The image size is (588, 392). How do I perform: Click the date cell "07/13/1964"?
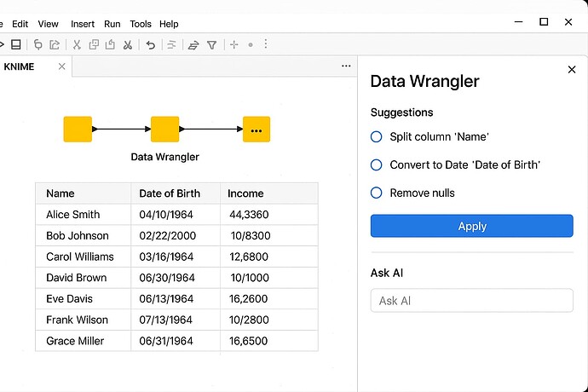[176, 320]
